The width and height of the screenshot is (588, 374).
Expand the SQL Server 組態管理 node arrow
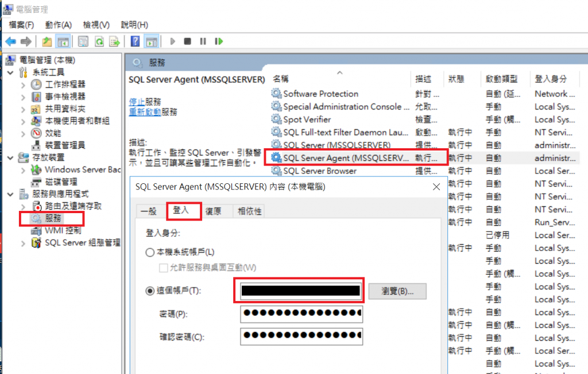coord(23,243)
